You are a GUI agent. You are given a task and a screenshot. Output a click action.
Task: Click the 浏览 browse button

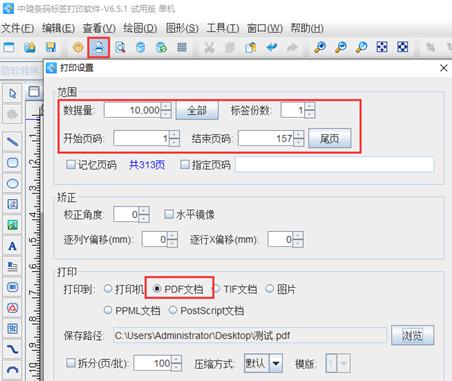coord(412,335)
